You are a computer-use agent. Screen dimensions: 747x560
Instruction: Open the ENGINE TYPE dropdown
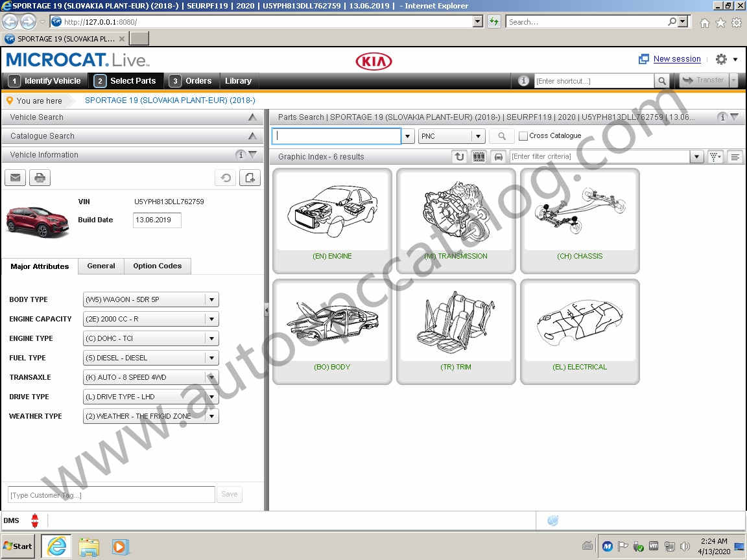pos(212,338)
